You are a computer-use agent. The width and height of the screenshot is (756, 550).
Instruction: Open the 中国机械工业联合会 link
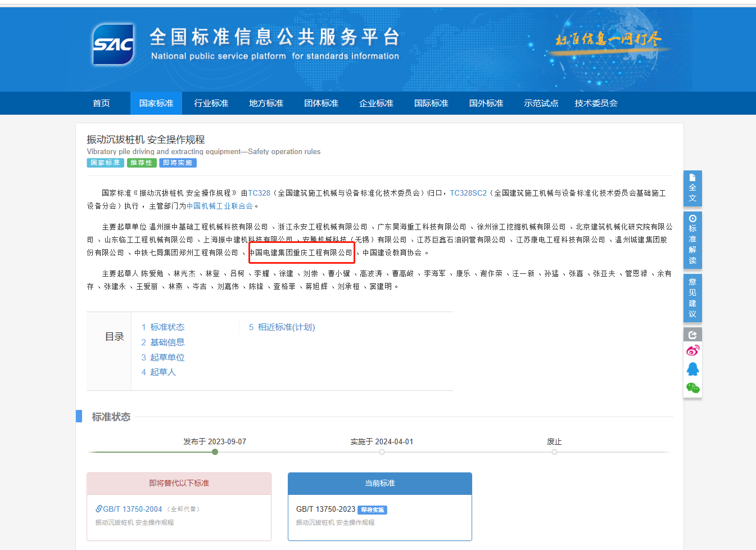[220, 206]
